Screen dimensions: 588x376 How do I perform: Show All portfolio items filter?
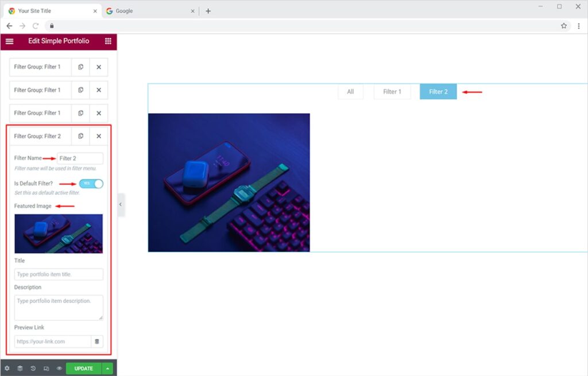[350, 92]
